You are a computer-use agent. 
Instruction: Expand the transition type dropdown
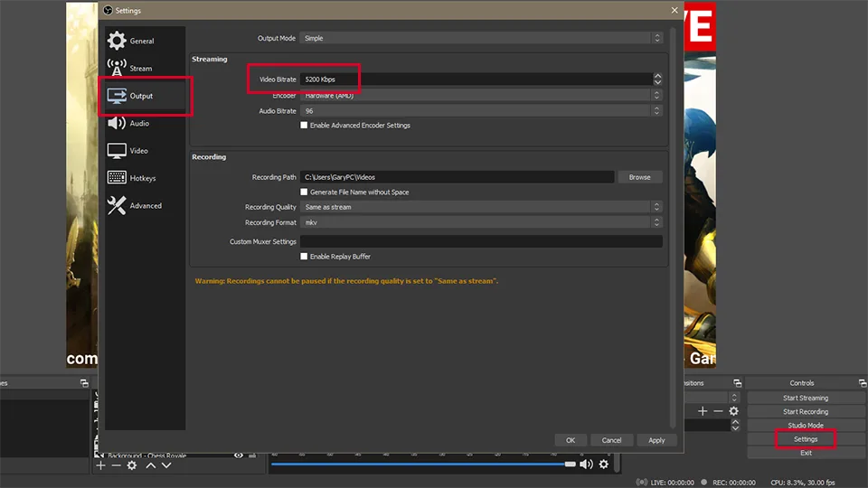(x=734, y=398)
